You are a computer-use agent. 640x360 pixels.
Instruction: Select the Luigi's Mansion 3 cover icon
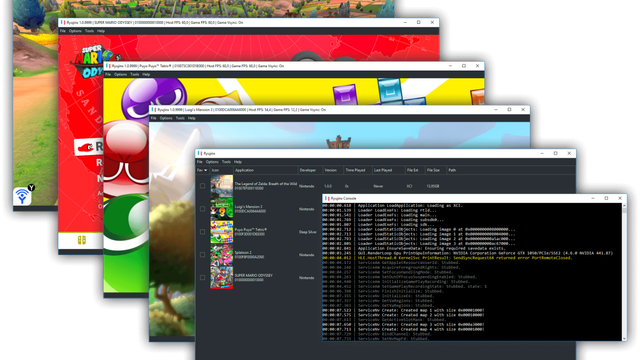coord(222,209)
